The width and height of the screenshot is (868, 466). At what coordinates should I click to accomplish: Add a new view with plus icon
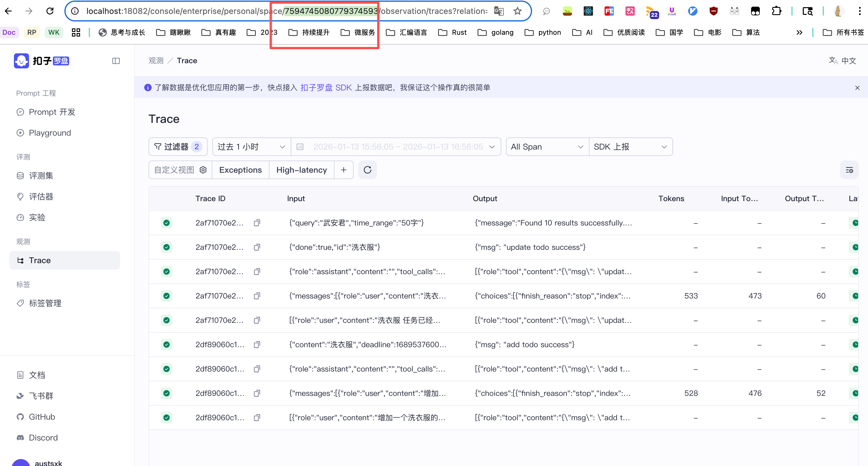[x=343, y=170]
